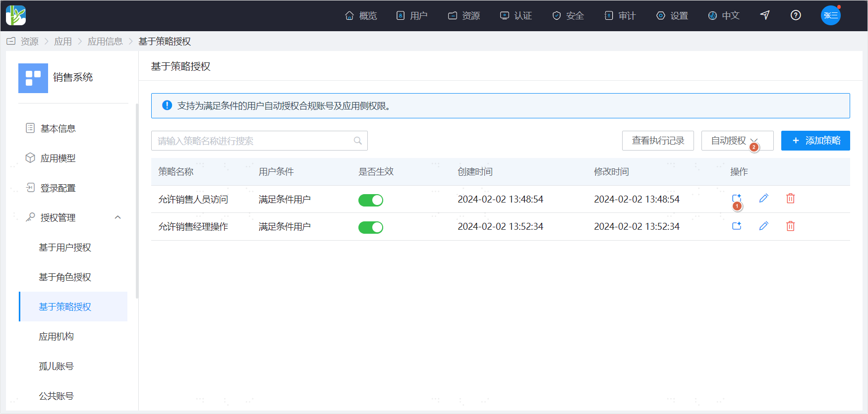
Task: Disable the 允许销售经理操作 policy switch
Action: (x=371, y=227)
